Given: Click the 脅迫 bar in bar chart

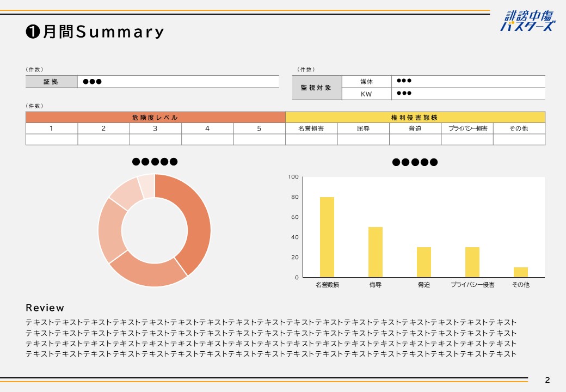Looking at the screenshot, I should pos(424,262).
